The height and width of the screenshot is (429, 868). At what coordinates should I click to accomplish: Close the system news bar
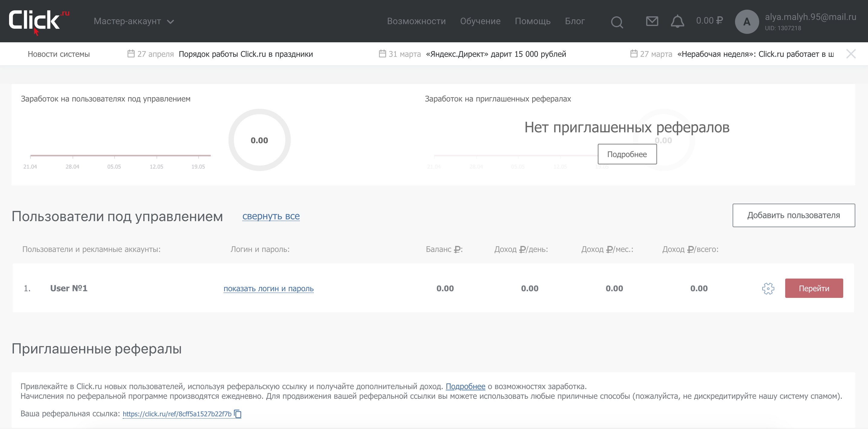[x=850, y=54]
